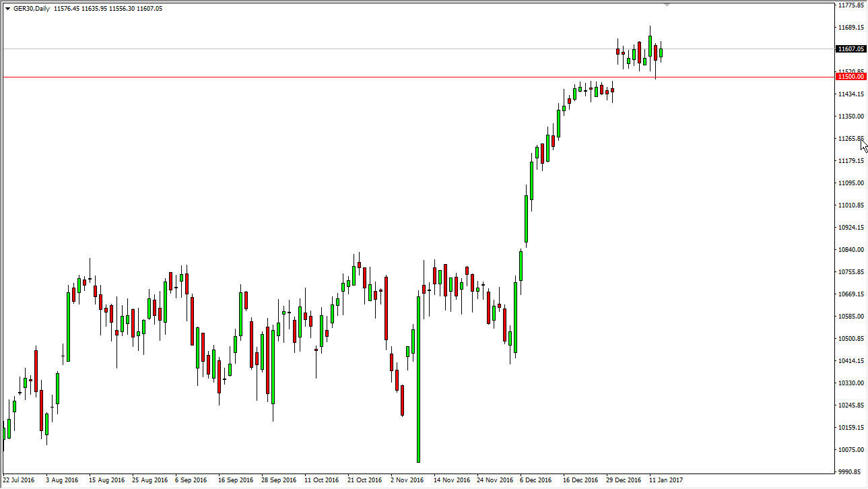Click the 11775.85 label on price axis

click(851, 5)
